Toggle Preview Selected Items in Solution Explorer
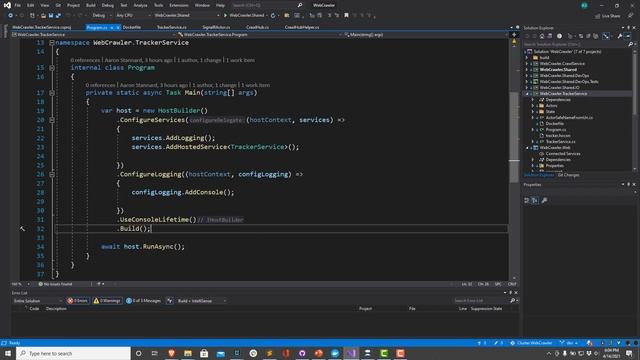The height and width of the screenshot is (360, 640). point(628,36)
